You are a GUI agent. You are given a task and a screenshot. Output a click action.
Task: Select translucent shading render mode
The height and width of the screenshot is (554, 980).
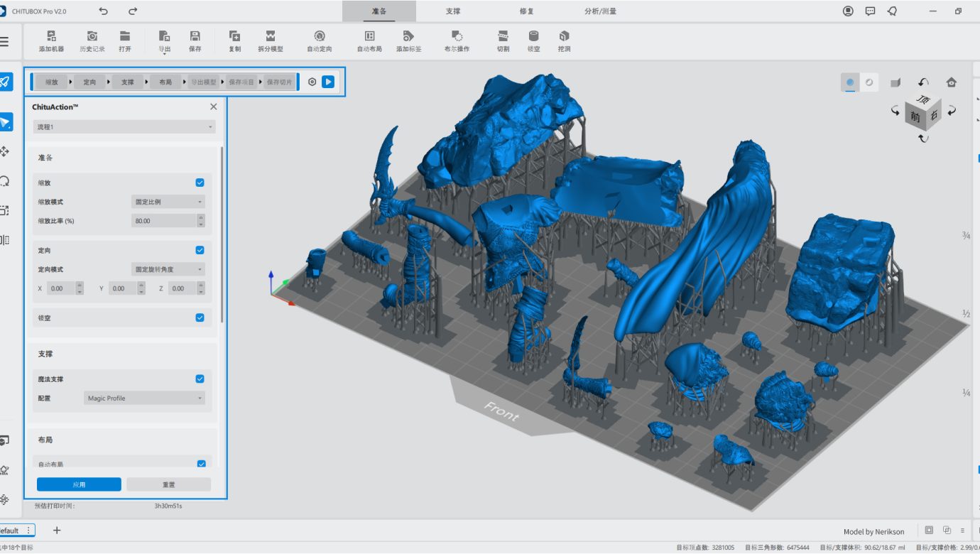pos(869,82)
